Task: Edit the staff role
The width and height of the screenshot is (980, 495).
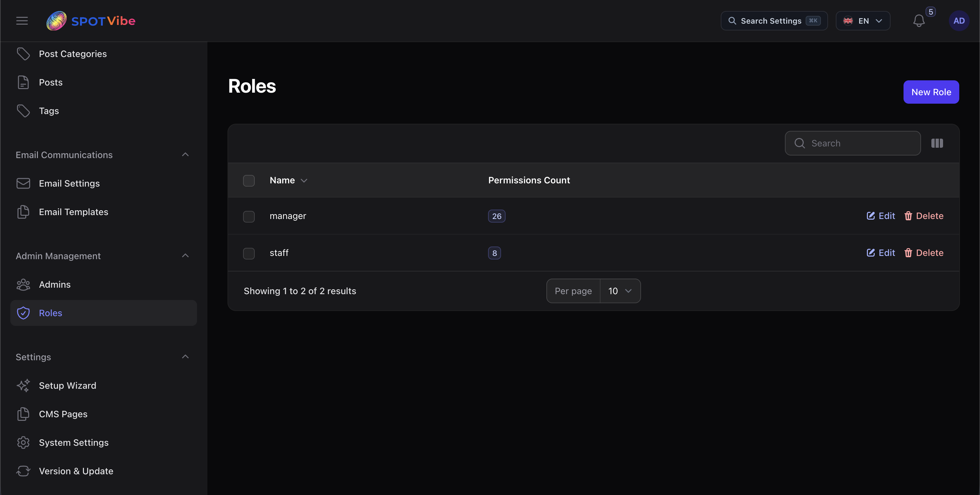Action: (x=881, y=253)
